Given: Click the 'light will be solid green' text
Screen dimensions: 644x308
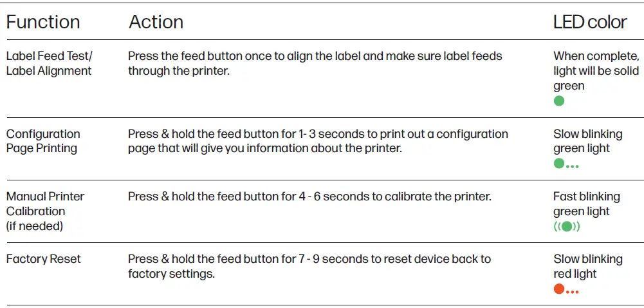Looking at the screenshot, I should (x=596, y=71).
